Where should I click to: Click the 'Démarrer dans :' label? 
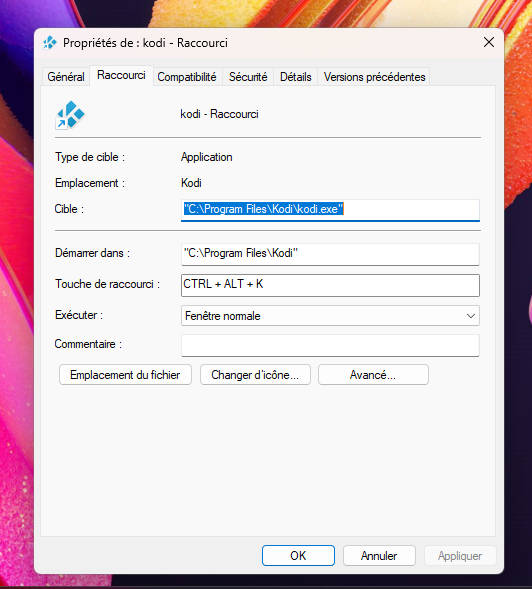click(x=92, y=253)
